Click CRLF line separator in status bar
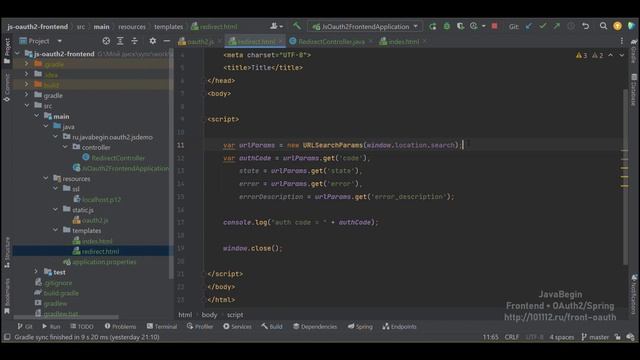 point(511,337)
